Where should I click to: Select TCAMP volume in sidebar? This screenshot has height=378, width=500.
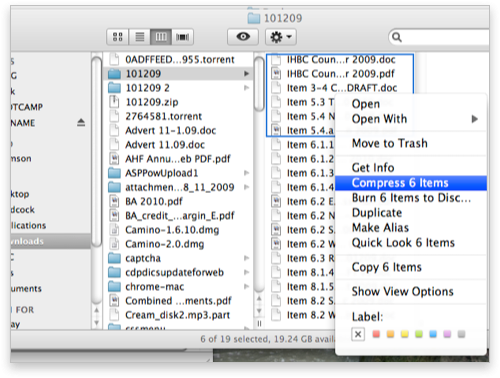[x=27, y=107]
